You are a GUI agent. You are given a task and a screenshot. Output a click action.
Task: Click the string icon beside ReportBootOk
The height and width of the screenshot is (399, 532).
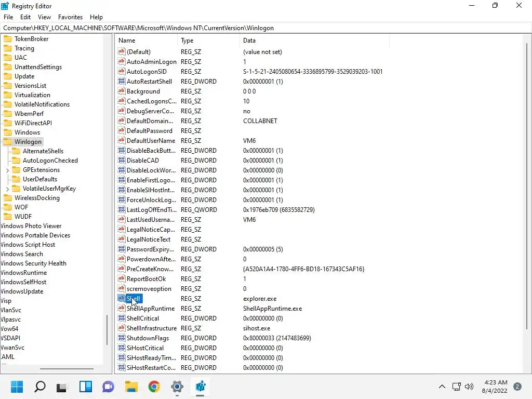point(122,278)
